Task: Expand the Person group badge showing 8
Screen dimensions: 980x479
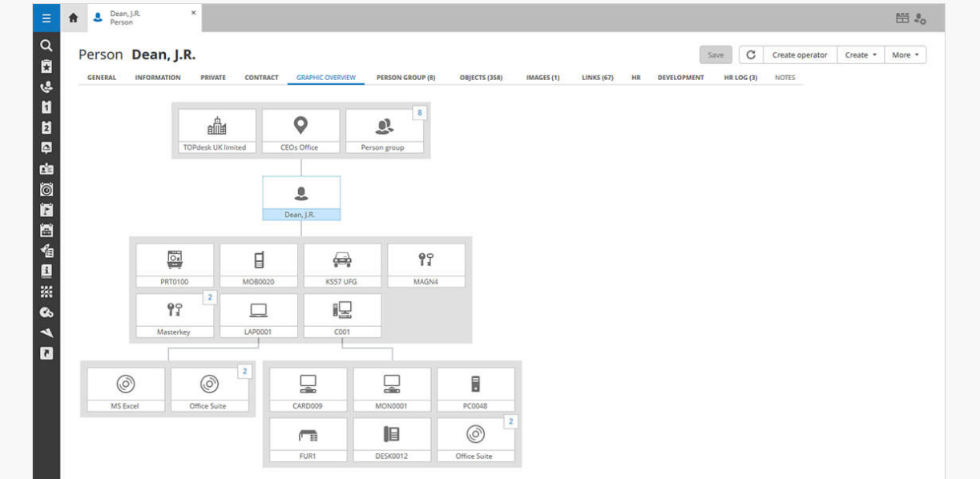Action: click(419, 114)
